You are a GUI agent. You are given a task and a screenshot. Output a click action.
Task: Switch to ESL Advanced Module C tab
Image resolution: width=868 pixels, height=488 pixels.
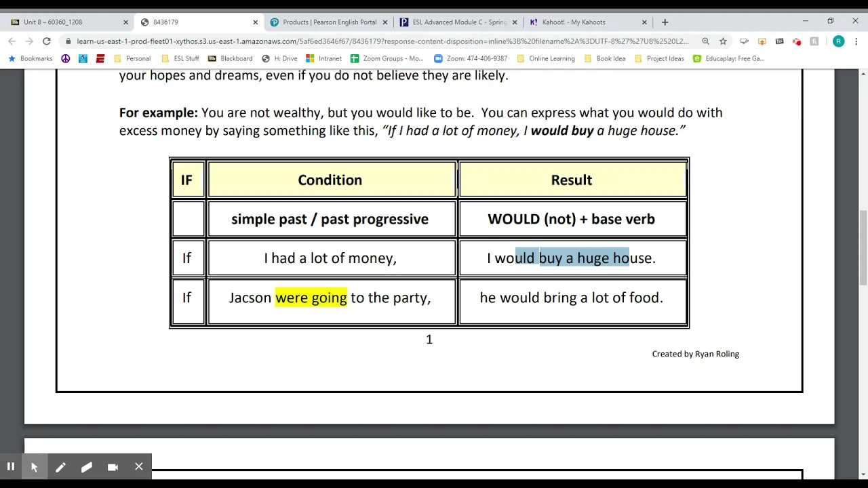click(460, 22)
